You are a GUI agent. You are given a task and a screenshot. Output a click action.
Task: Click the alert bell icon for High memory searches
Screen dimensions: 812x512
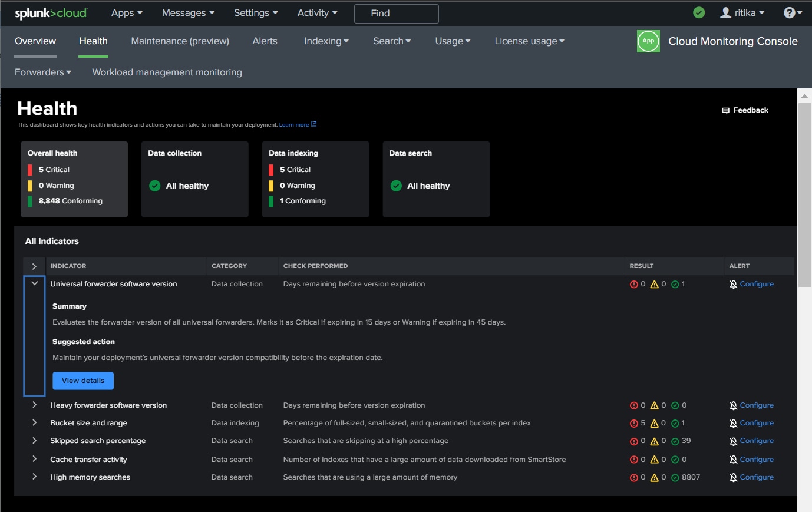733,478
